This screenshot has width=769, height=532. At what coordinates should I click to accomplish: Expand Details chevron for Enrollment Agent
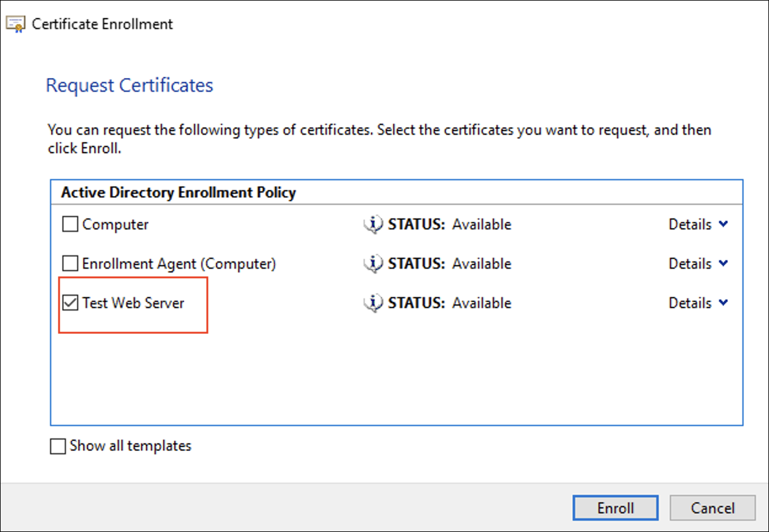tap(723, 264)
